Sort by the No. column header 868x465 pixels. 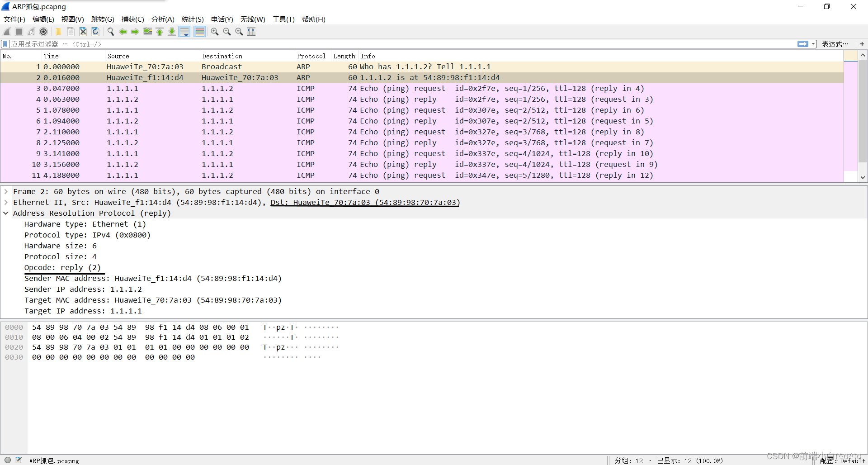[21, 56]
